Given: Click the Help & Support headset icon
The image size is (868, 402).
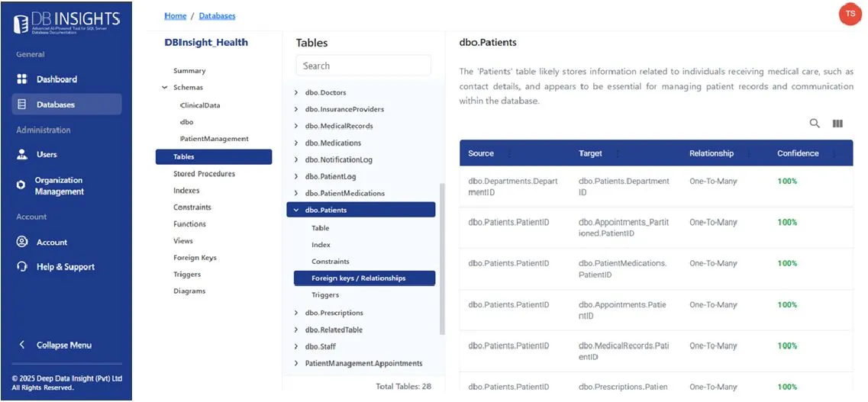Looking at the screenshot, I should [x=21, y=266].
